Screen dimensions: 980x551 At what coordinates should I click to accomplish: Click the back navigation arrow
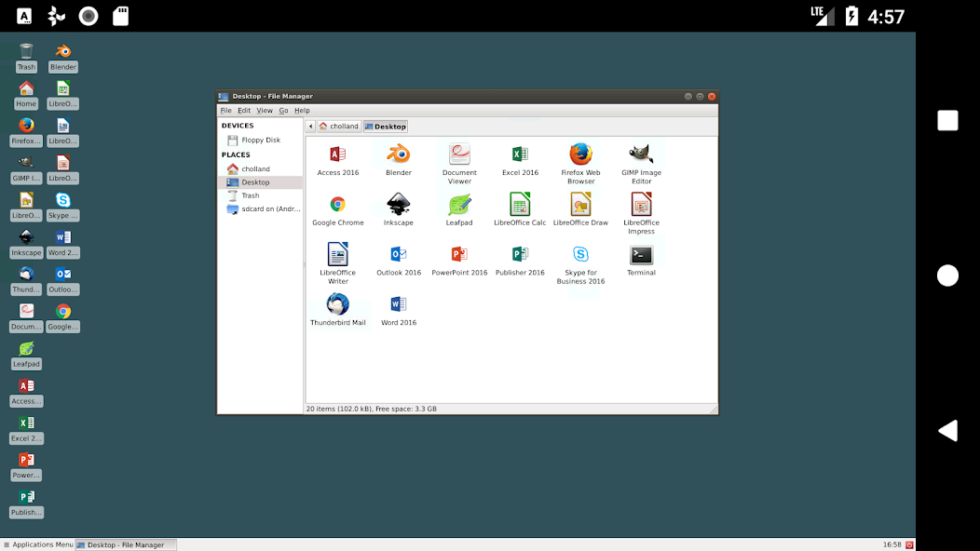(x=311, y=126)
